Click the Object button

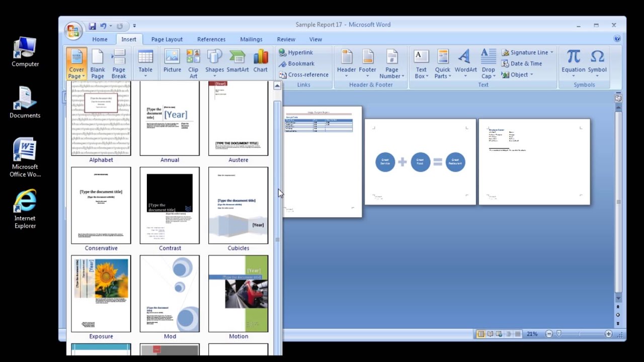517,74
